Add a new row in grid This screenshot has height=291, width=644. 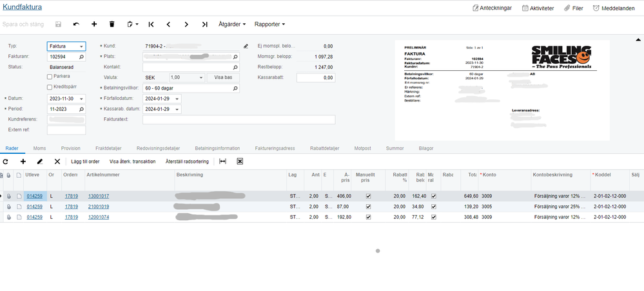[x=23, y=162]
